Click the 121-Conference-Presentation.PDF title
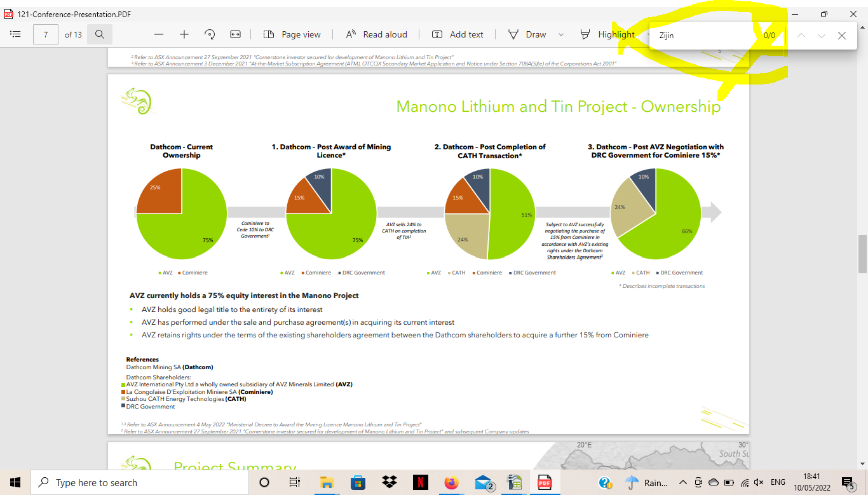The image size is (868, 495). pos(75,14)
